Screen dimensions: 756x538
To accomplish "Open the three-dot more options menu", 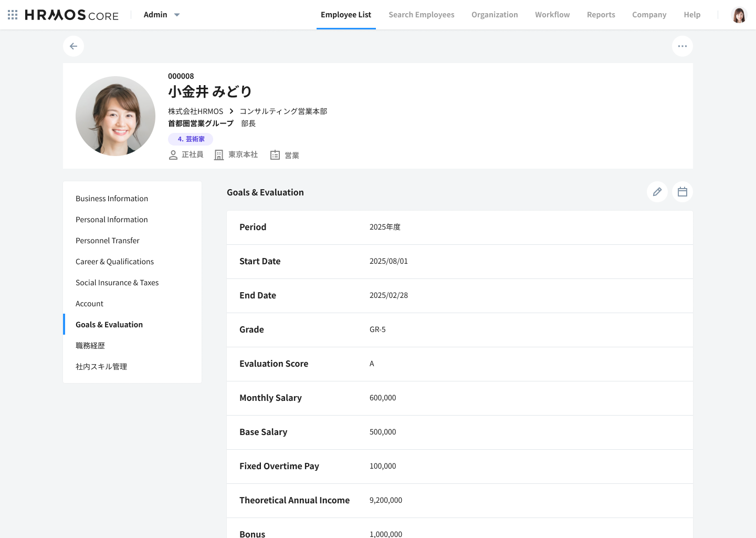I will (x=682, y=46).
